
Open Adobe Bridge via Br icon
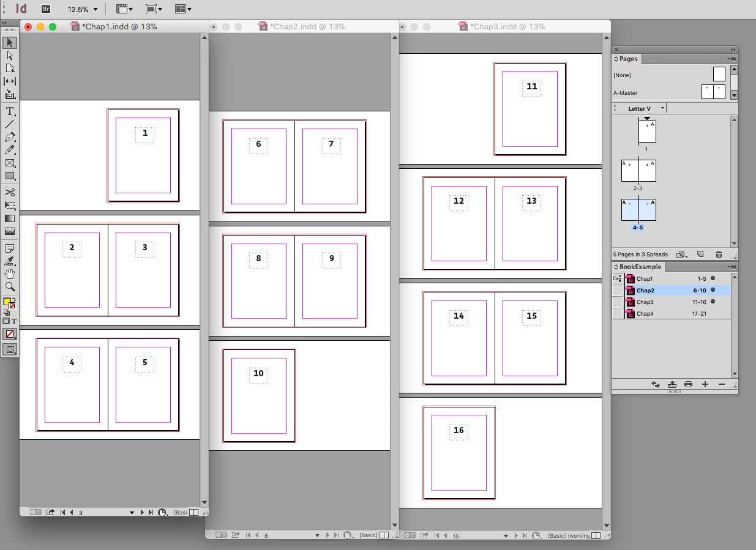[x=46, y=9]
